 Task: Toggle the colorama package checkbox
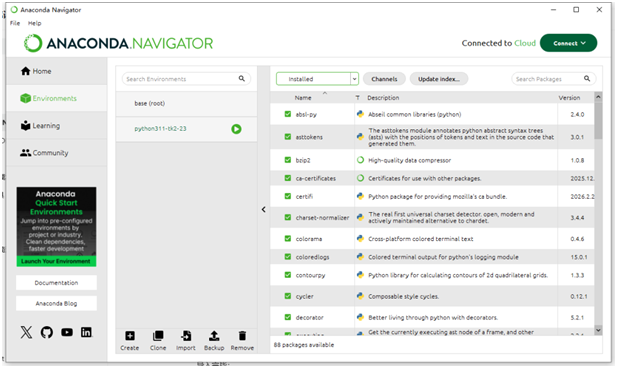click(x=288, y=239)
